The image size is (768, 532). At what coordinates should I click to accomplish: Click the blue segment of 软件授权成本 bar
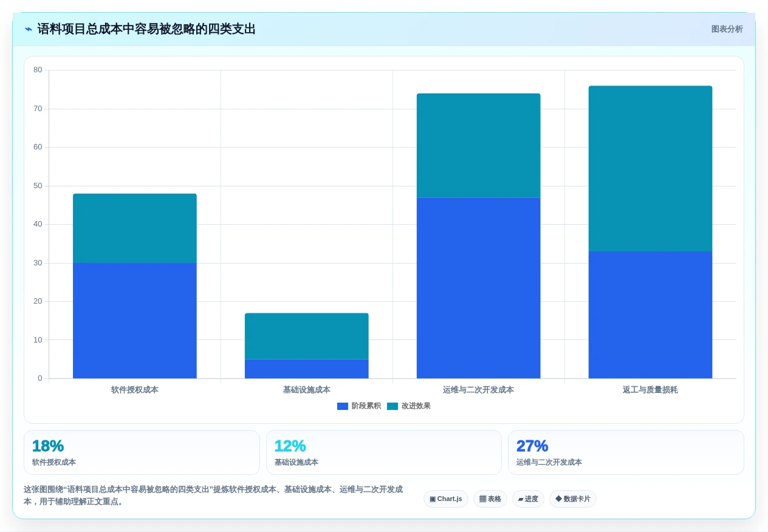pyautogui.click(x=135, y=321)
